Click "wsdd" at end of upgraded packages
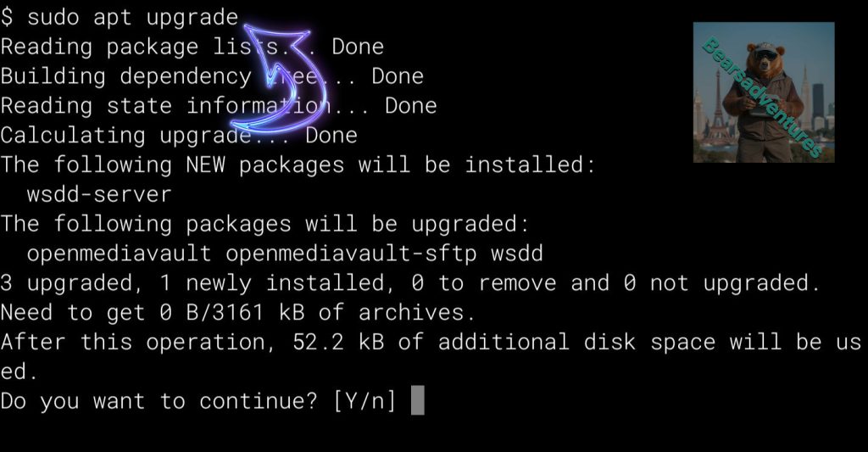This screenshot has height=452, width=868. (517, 254)
